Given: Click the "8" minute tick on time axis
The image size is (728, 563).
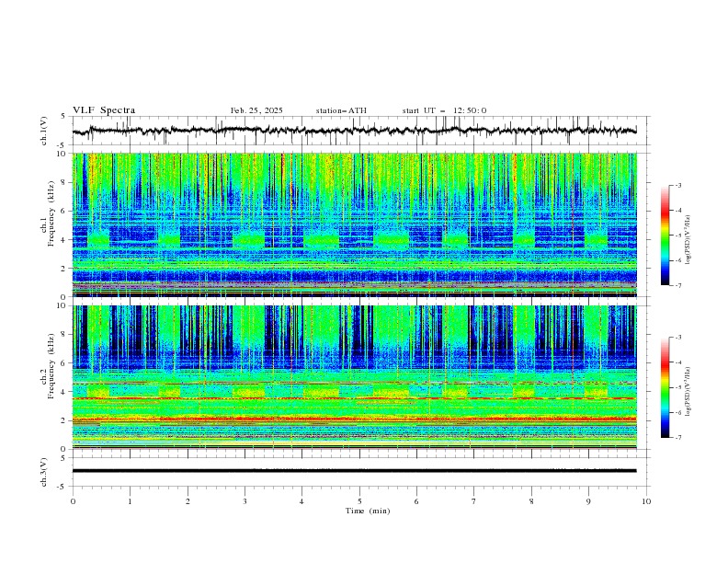Looking at the screenshot, I should click(531, 501).
